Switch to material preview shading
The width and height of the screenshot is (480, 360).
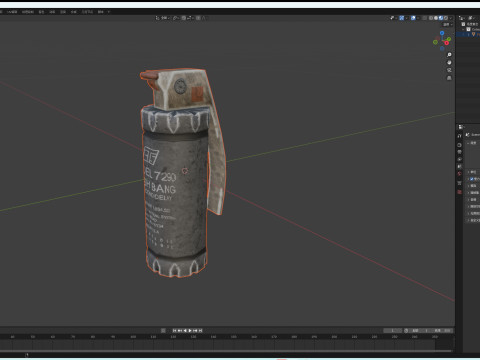[441, 18]
